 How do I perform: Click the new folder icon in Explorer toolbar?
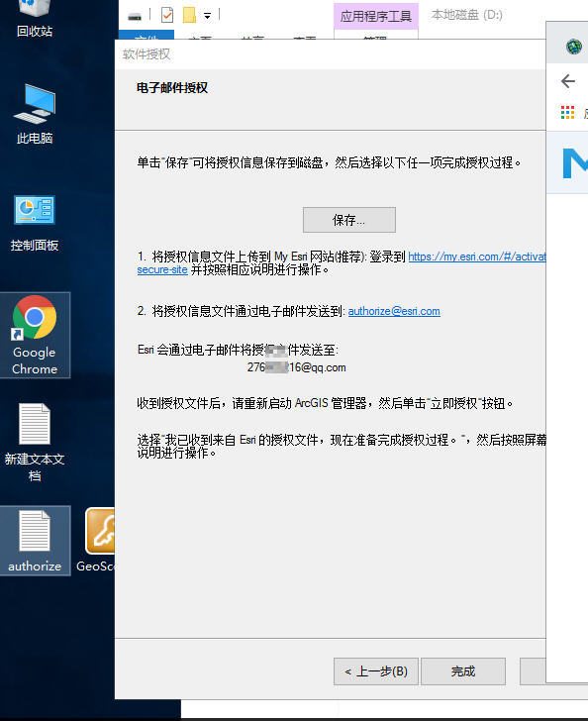(189, 15)
